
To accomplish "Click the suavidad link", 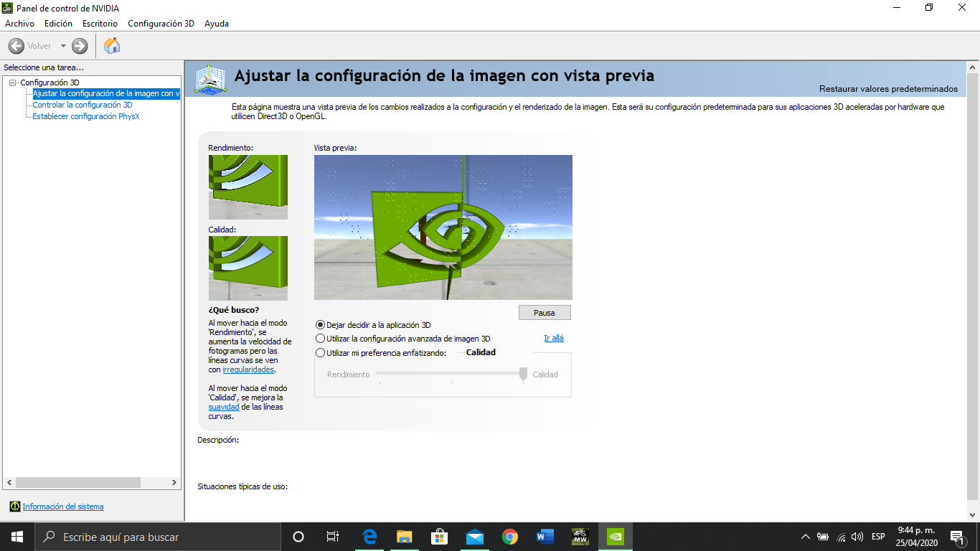I will pyautogui.click(x=224, y=407).
